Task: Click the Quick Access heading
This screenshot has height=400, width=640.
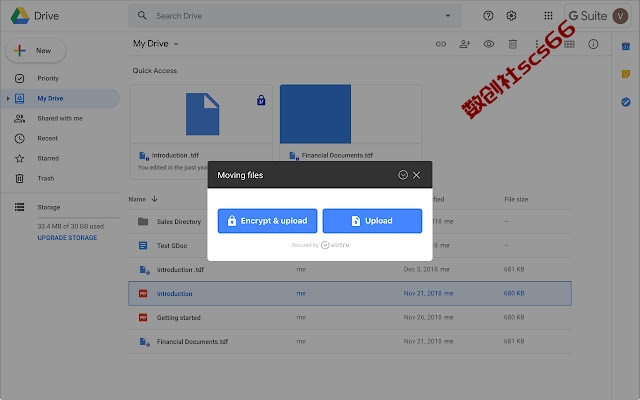Action: pyautogui.click(x=155, y=71)
